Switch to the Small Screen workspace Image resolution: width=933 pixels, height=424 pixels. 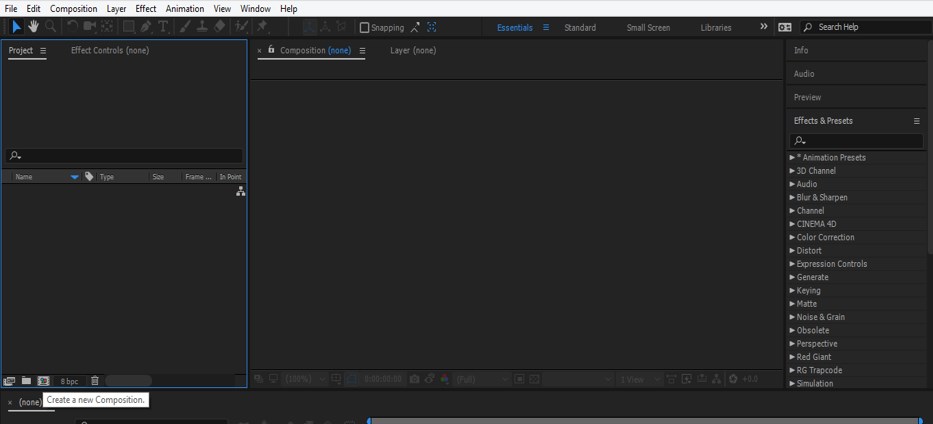click(648, 27)
